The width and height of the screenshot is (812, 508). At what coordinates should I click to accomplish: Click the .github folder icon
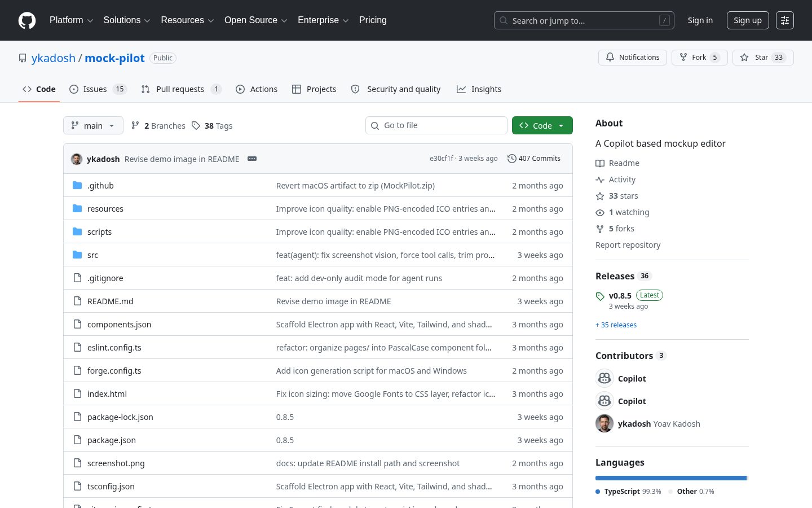pyautogui.click(x=77, y=185)
